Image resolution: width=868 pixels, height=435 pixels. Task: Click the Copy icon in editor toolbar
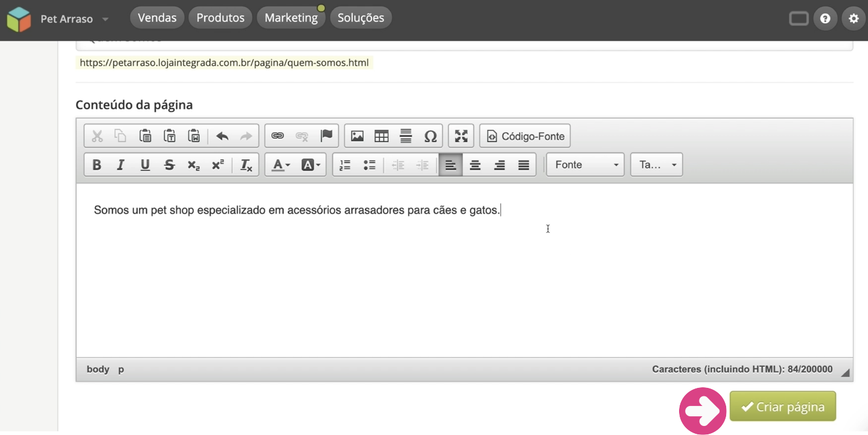coord(121,136)
